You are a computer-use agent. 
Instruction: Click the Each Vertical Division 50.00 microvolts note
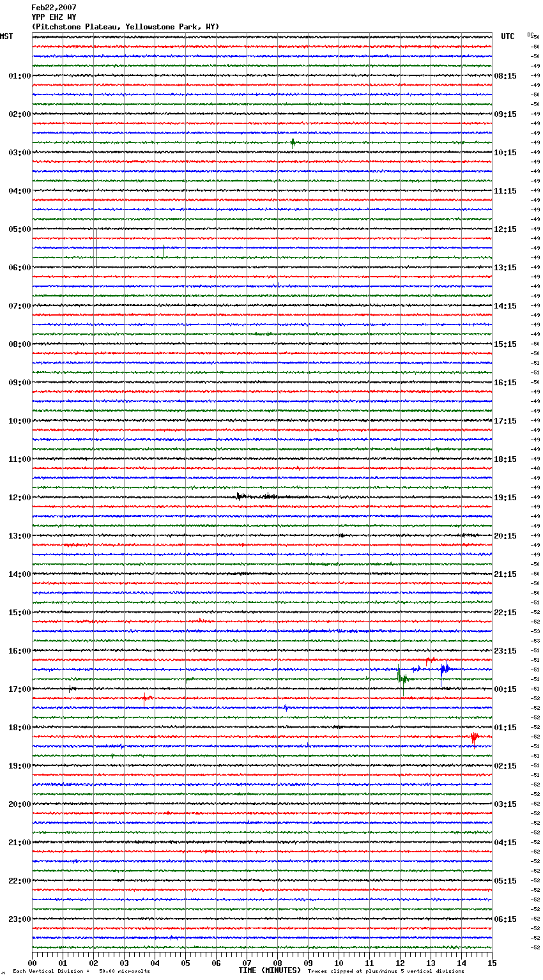pyautogui.click(x=82, y=971)
